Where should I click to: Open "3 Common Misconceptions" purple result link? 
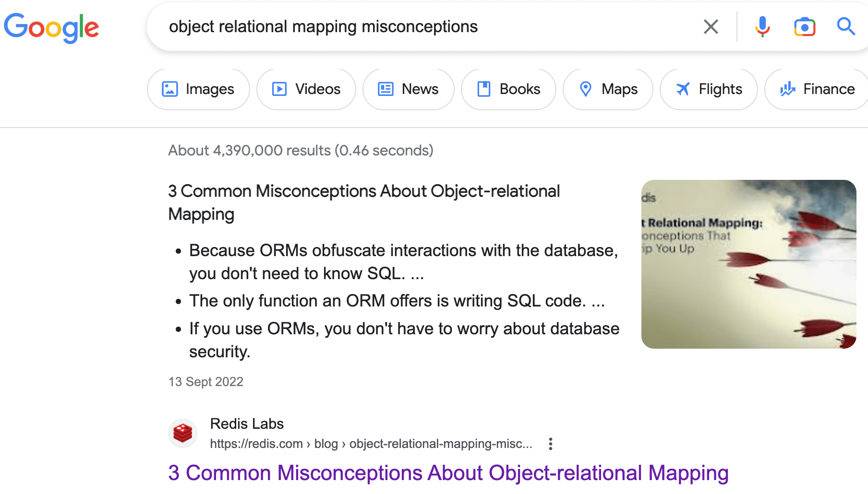coord(448,473)
